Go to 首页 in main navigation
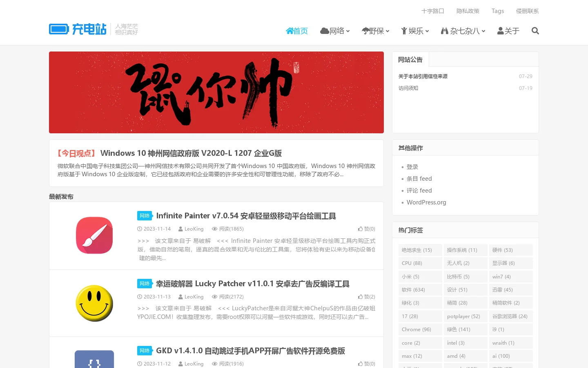The image size is (588, 368). point(297,31)
